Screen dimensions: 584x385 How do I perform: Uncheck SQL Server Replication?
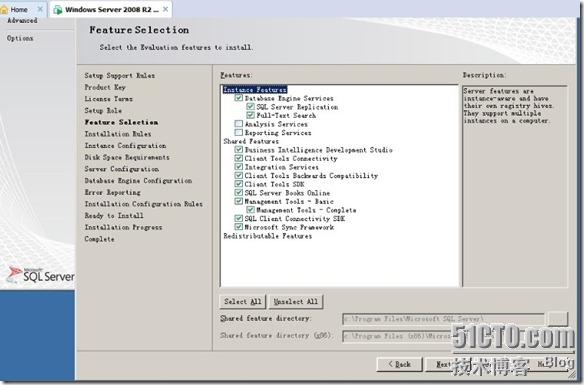pyautogui.click(x=250, y=107)
